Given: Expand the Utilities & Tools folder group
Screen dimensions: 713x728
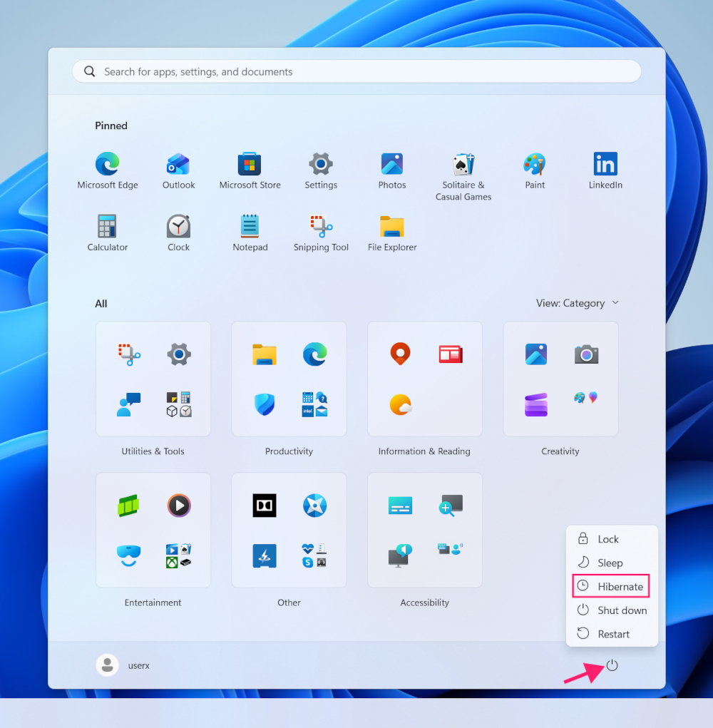Looking at the screenshot, I should [x=179, y=404].
